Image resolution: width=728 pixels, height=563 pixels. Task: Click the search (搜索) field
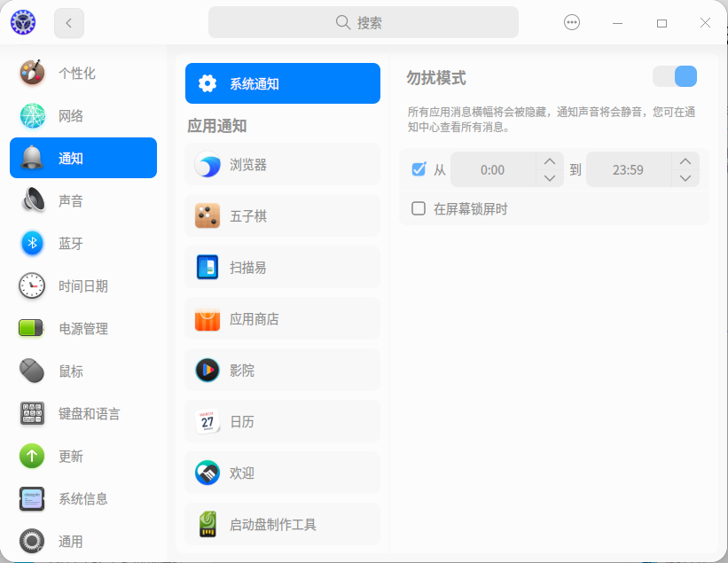(363, 22)
